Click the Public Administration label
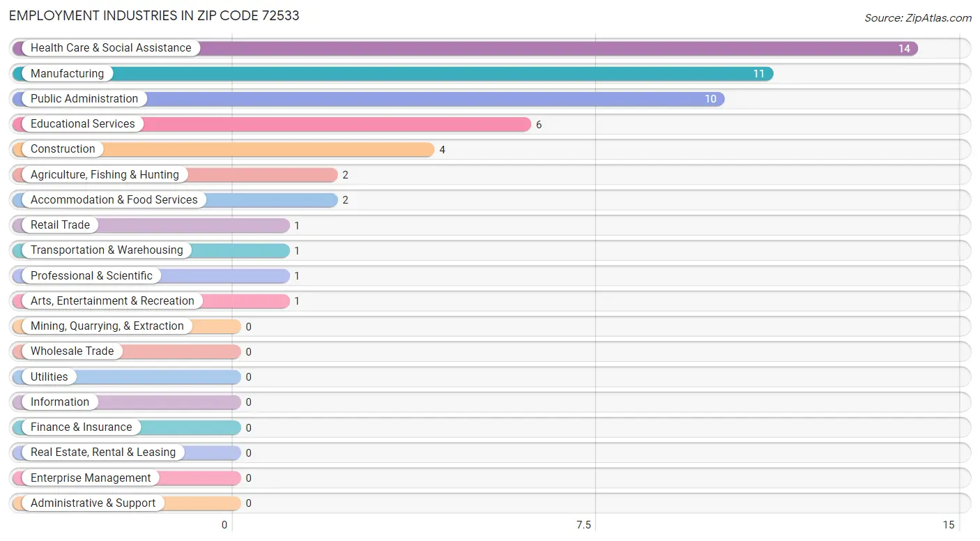The image size is (980, 541). coord(84,99)
